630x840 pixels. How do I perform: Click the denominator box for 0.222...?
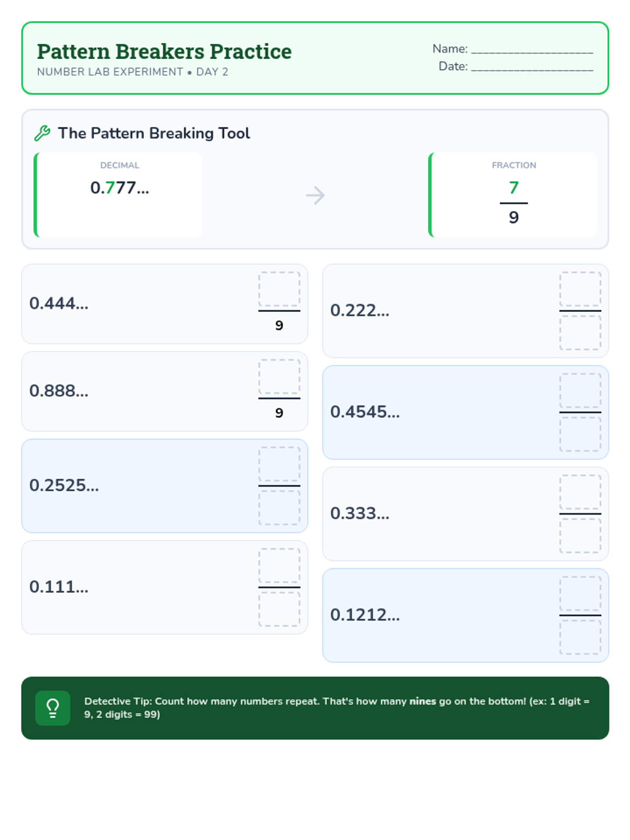(580, 332)
